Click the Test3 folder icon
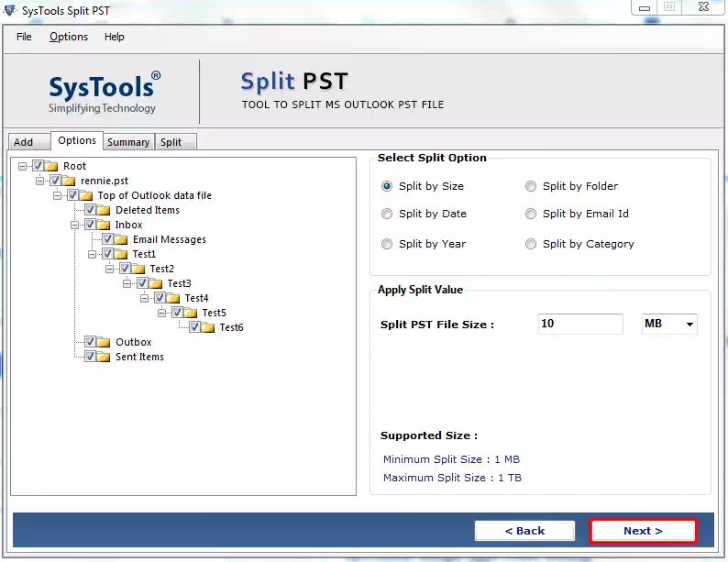Screen dimensions: 728x562 (156, 283)
